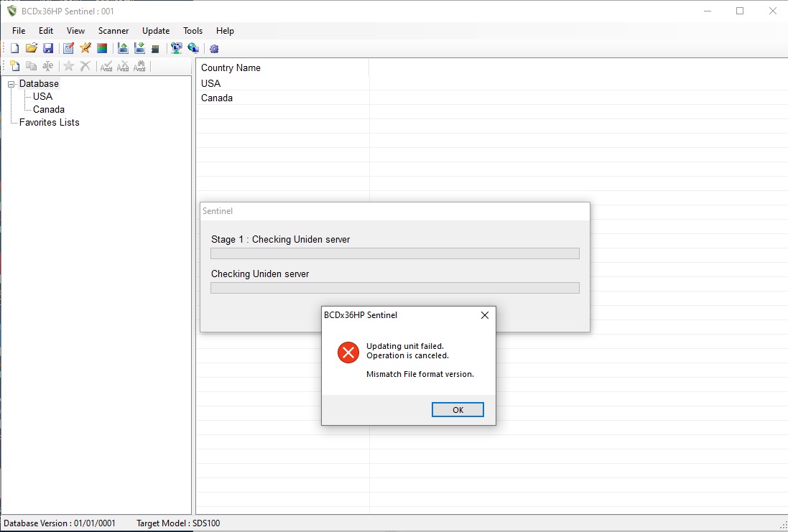This screenshot has height=532, width=788.
Task: Minimize the Sentinel main window
Action: (708, 11)
